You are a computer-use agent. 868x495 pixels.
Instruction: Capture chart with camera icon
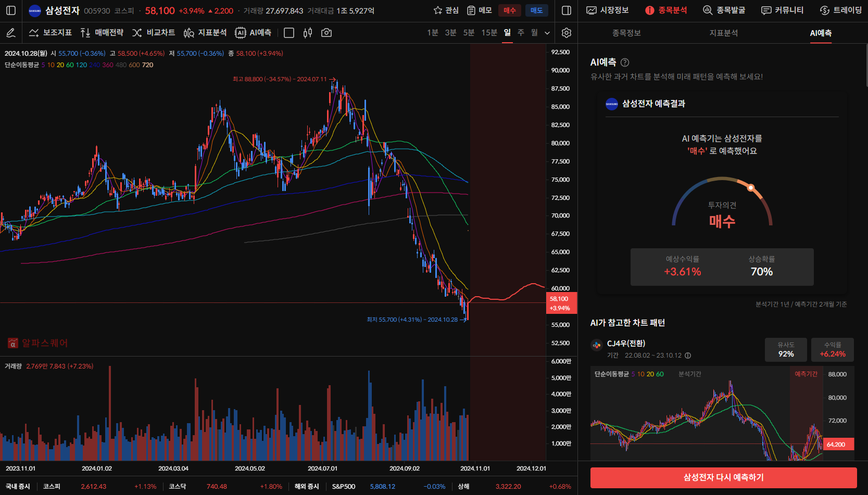click(x=326, y=33)
